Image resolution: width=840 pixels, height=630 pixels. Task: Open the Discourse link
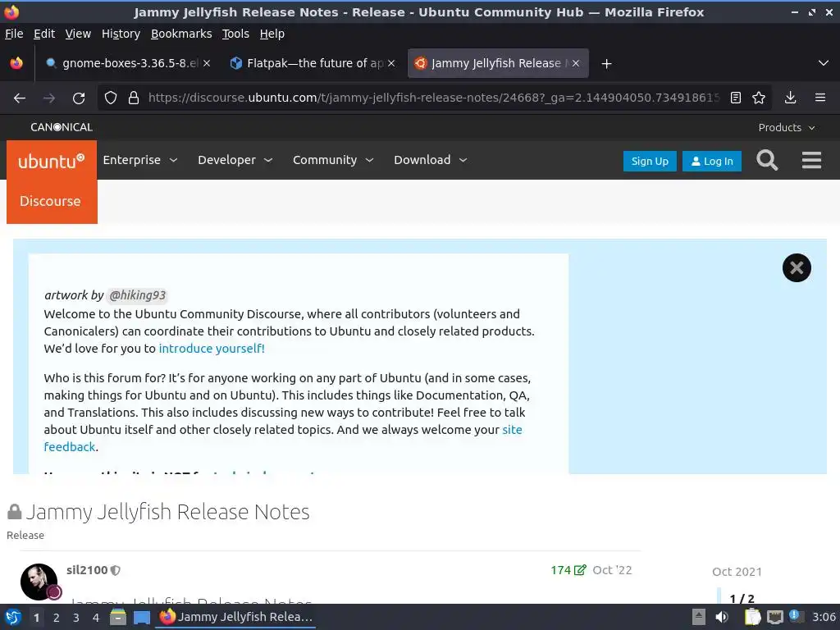coord(50,202)
